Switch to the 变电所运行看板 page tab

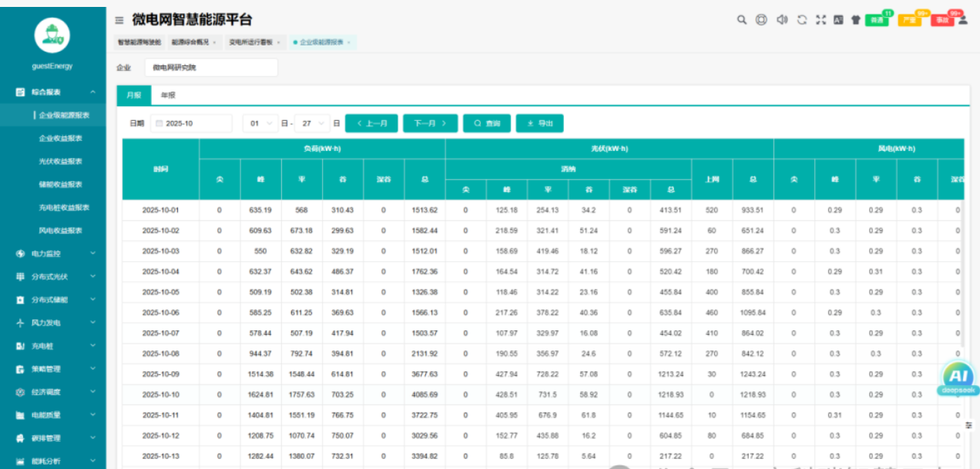pos(251,42)
